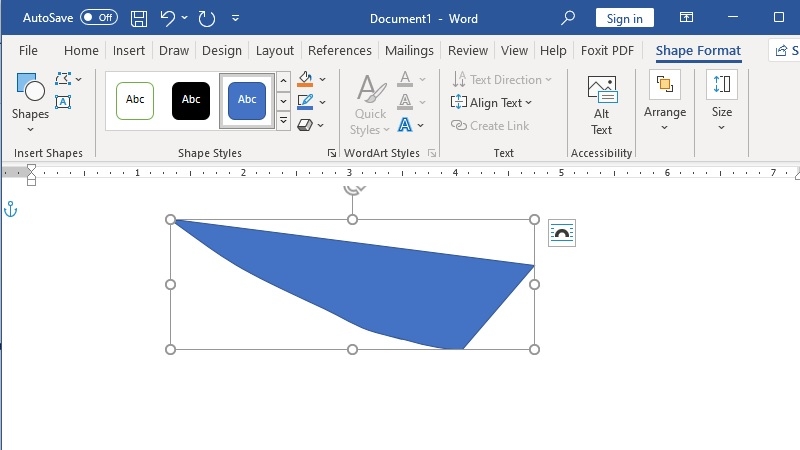Open the File tab

pyautogui.click(x=28, y=51)
